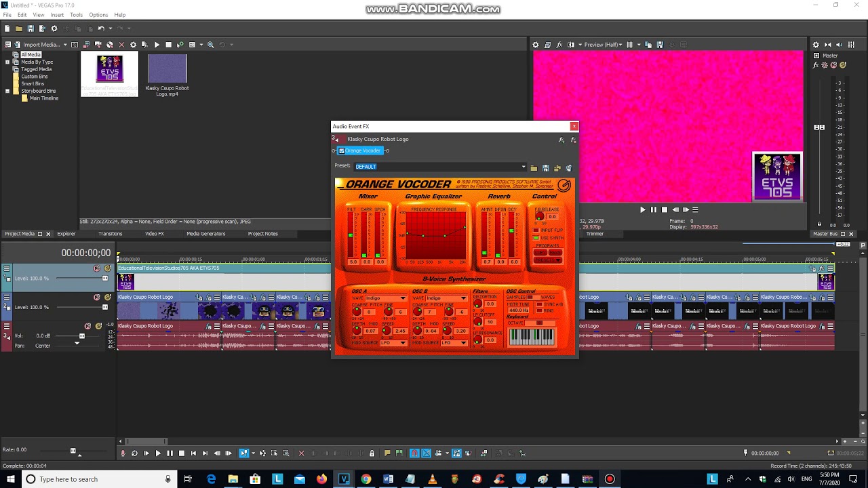Open preset folder icon in Audio Event FX
Viewport: 868px width, 488px height.
(x=534, y=168)
